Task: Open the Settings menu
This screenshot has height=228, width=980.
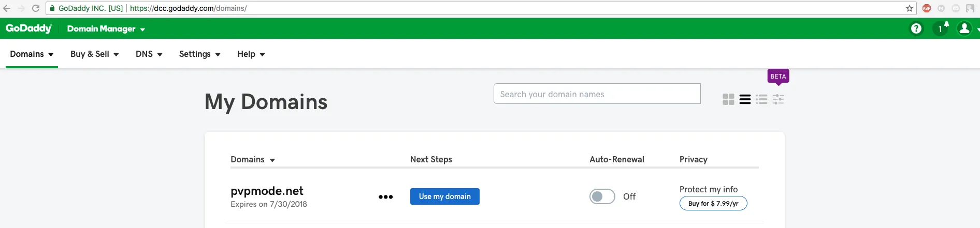Action: click(200, 54)
